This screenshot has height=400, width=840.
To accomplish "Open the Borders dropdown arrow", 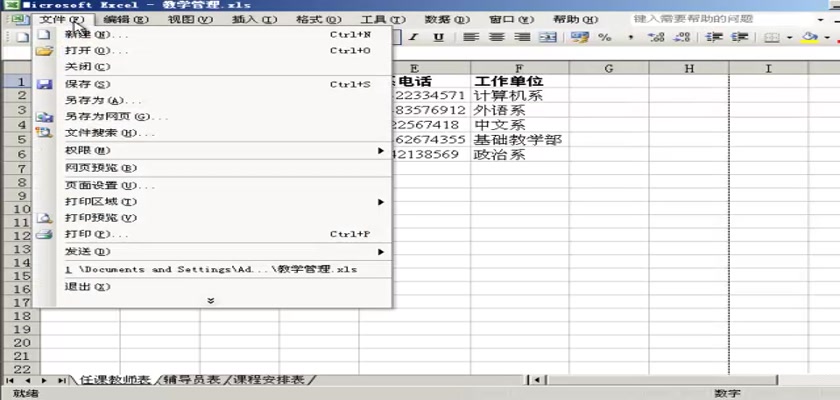I will click(789, 37).
